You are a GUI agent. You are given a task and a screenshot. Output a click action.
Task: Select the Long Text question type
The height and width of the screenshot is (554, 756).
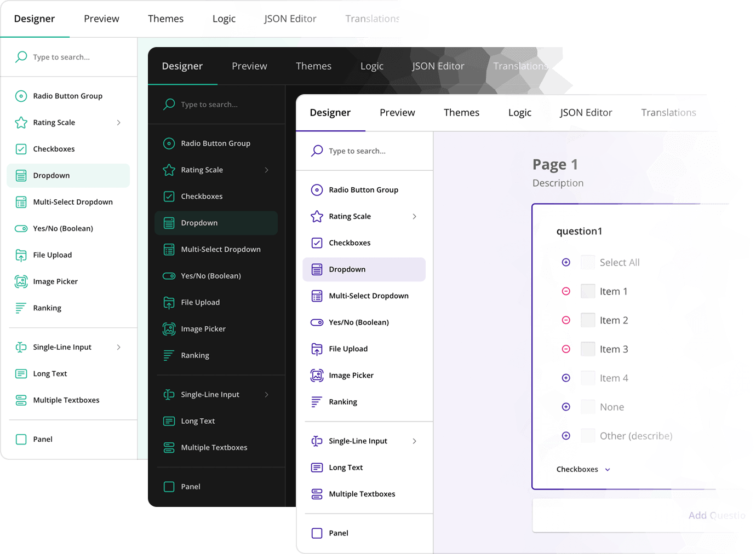[345, 467]
